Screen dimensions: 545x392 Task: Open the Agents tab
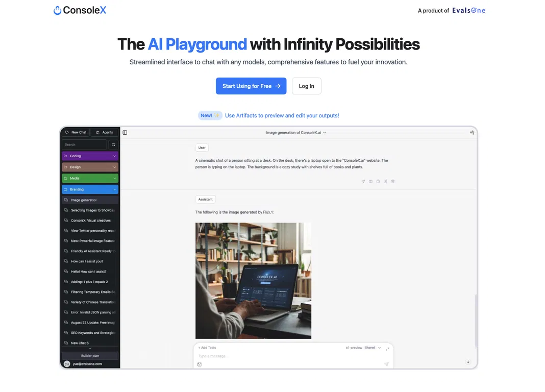coord(105,132)
